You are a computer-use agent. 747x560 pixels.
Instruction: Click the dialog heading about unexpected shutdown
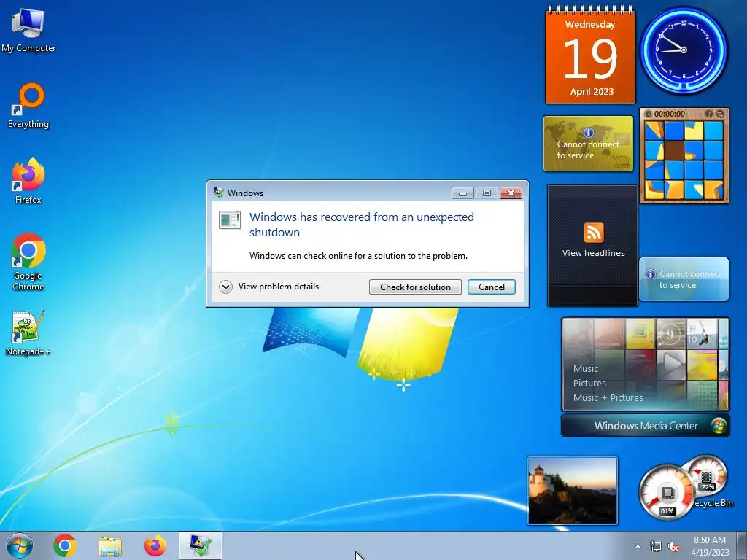pos(362,225)
